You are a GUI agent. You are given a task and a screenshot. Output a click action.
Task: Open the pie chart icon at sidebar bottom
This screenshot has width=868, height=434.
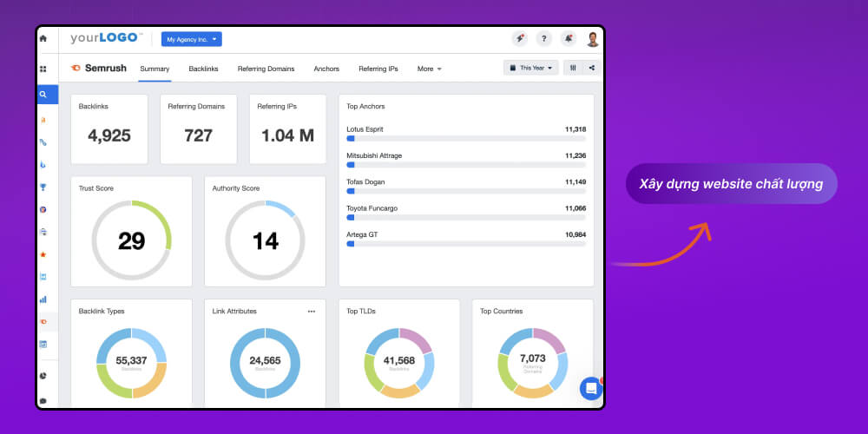[43, 376]
